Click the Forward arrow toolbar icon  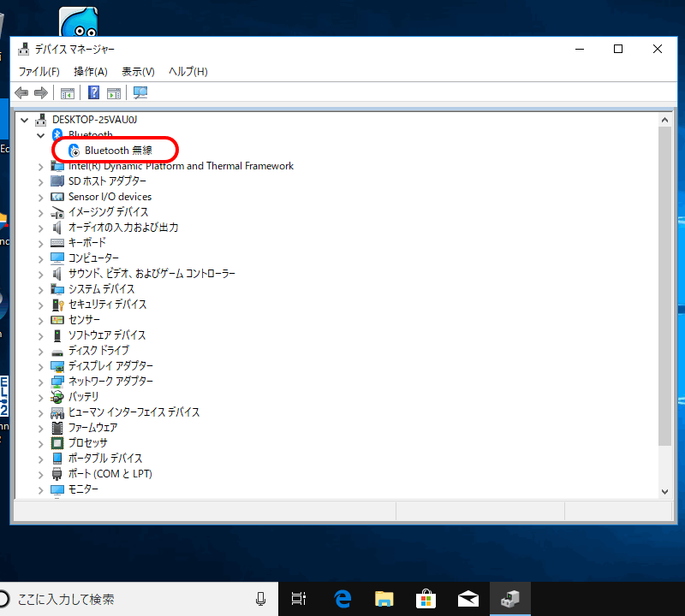40,92
